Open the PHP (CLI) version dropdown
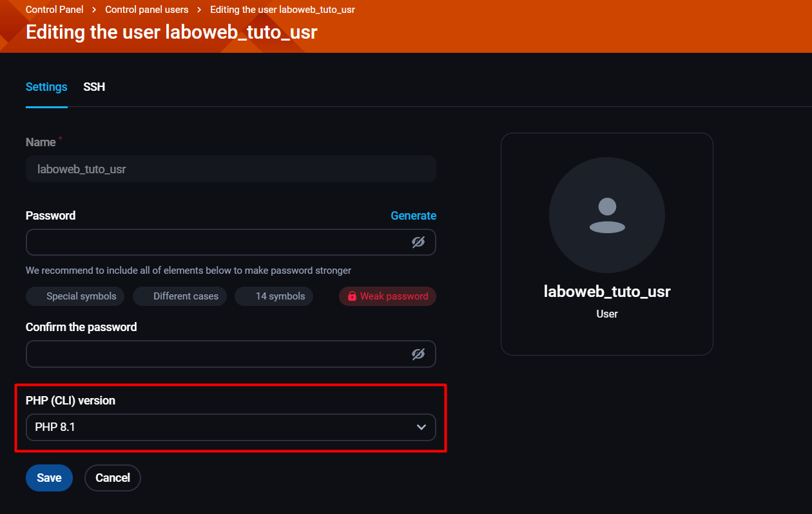The image size is (812, 514). 231,427
